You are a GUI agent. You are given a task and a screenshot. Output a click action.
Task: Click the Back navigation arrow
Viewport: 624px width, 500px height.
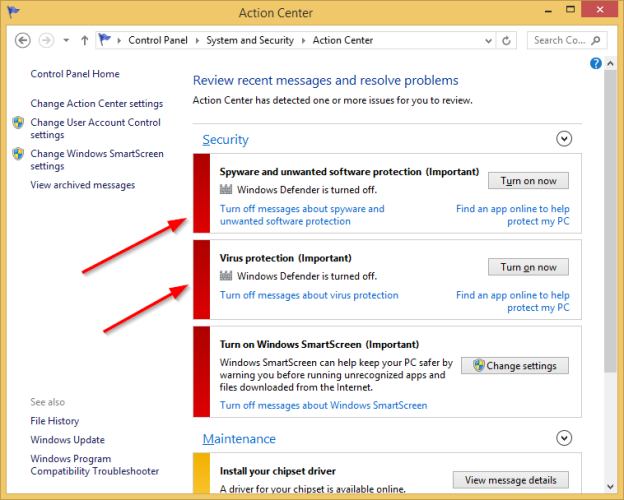(23, 40)
